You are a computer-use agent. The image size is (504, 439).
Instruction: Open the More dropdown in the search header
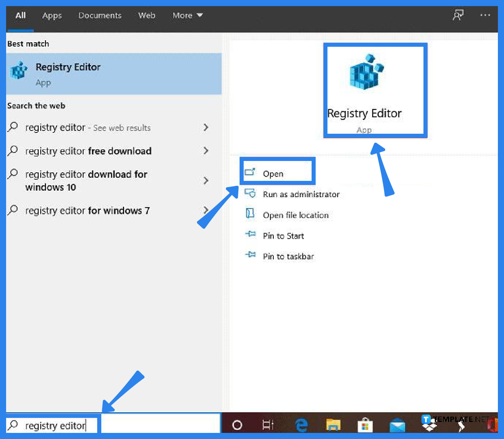(x=187, y=15)
